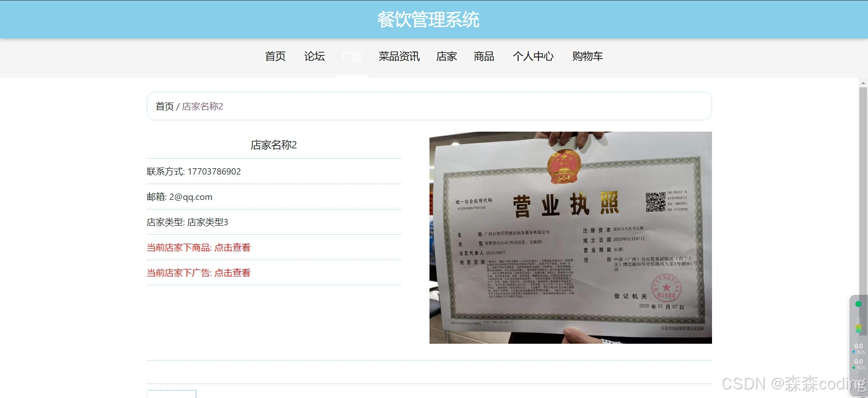The image size is (868, 398).
Task: Click the 店家名称2 breadcrumb text
Action: coord(203,106)
